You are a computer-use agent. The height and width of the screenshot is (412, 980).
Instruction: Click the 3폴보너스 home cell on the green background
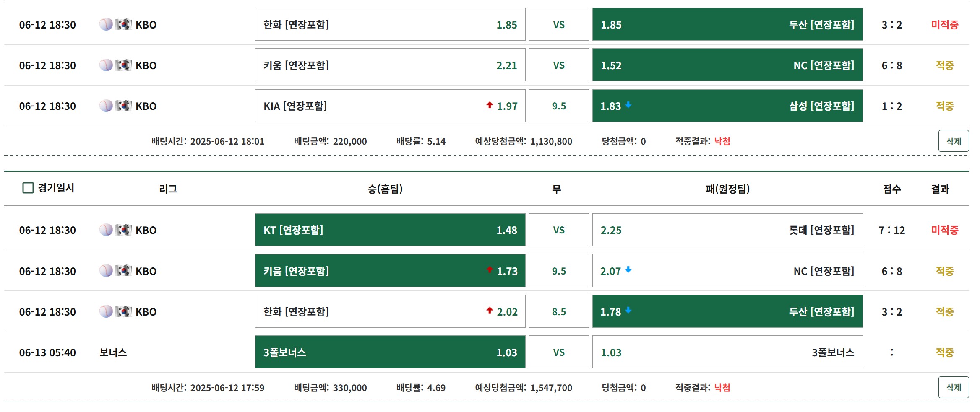pyautogui.click(x=390, y=352)
